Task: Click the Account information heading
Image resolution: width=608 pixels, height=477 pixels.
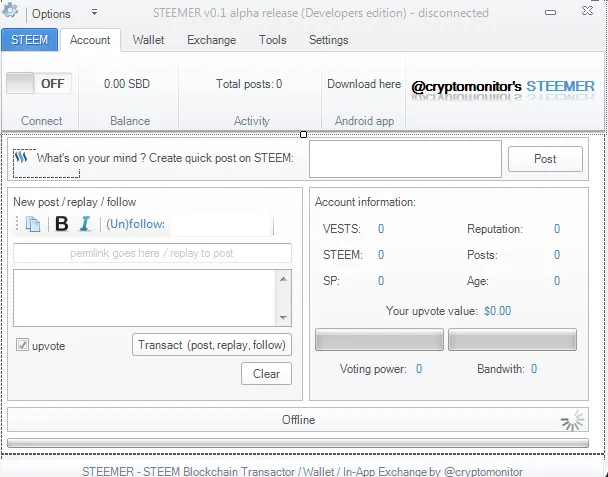Action: pyautogui.click(x=365, y=202)
